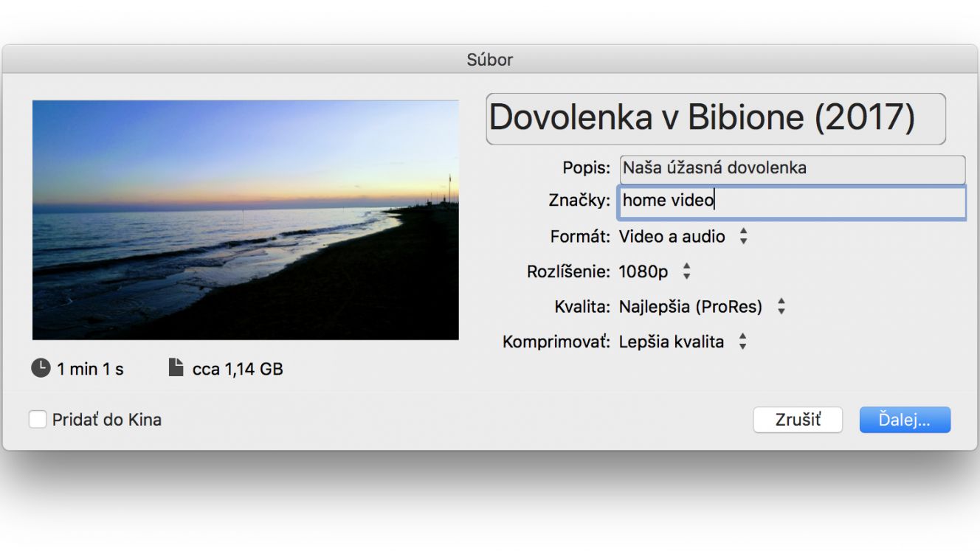This screenshot has width=980, height=551.
Task: Click the Súbor dialog title
Action: [x=490, y=60]
